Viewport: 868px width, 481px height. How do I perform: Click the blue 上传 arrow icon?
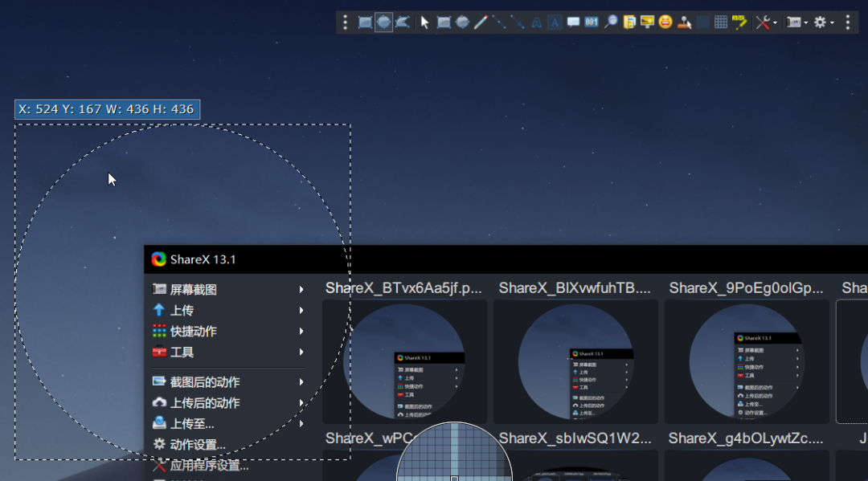click(x=159, y=310)
